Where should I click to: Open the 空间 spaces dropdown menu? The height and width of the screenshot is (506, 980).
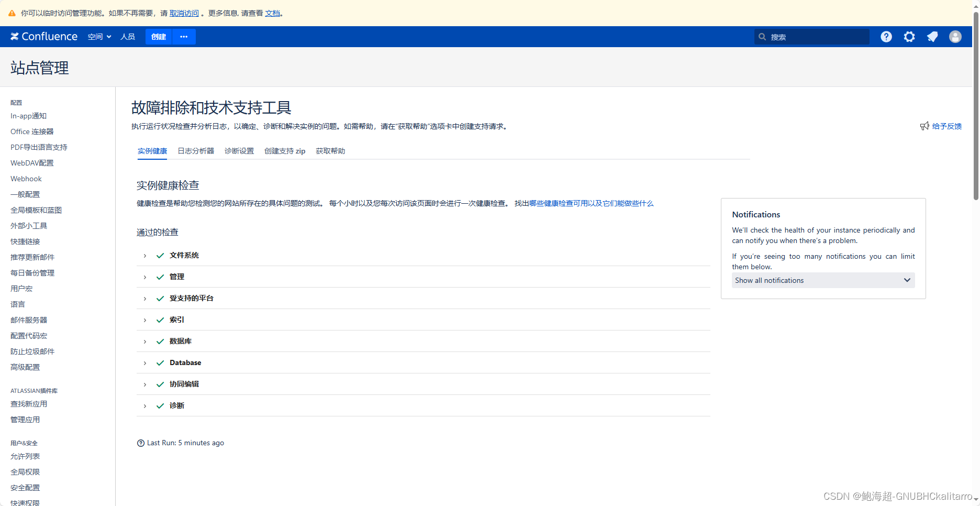[99, 37]
